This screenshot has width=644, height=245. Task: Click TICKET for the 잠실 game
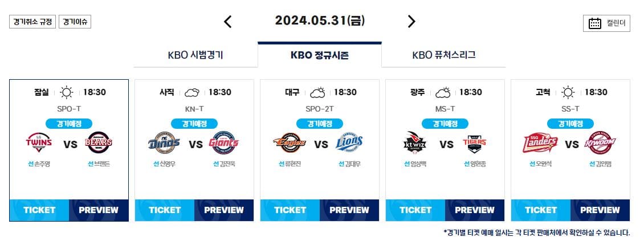[x=39, y=210]
